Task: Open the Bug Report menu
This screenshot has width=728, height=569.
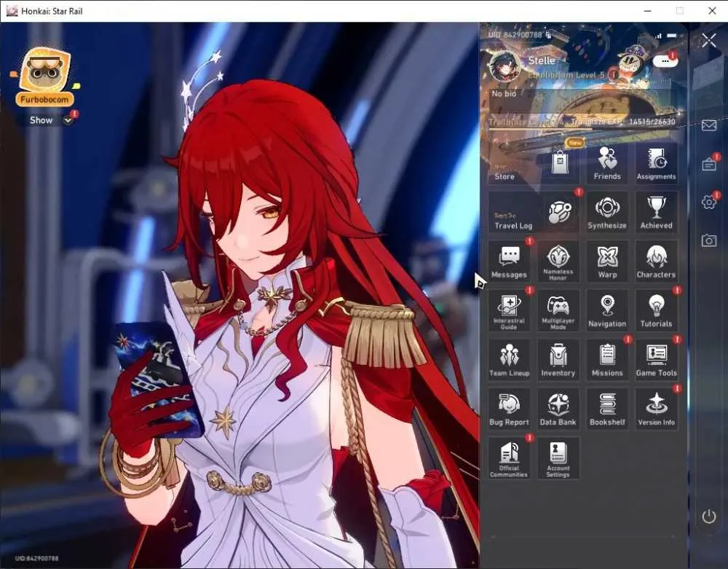Action: 509,409
